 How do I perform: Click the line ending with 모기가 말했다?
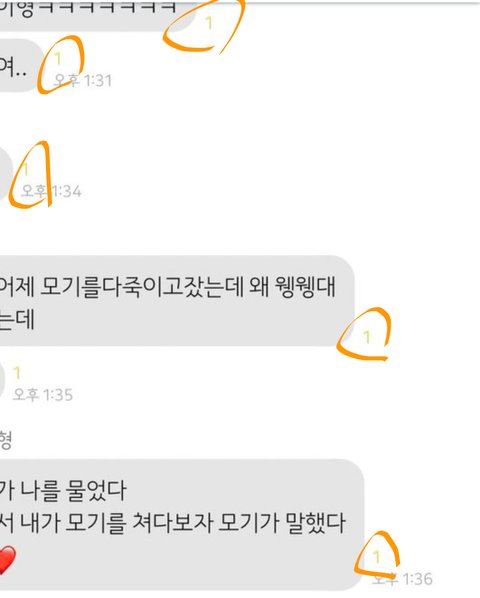[x=172, y=523]
